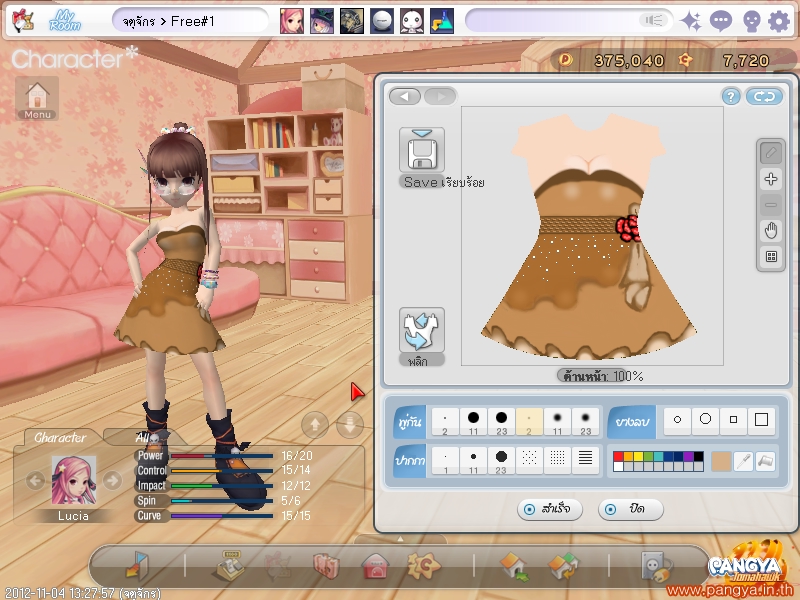The height and width of the screenshot is (600, 800).
Task: Click the house with green arrow icon
Action: coord(514,566)
